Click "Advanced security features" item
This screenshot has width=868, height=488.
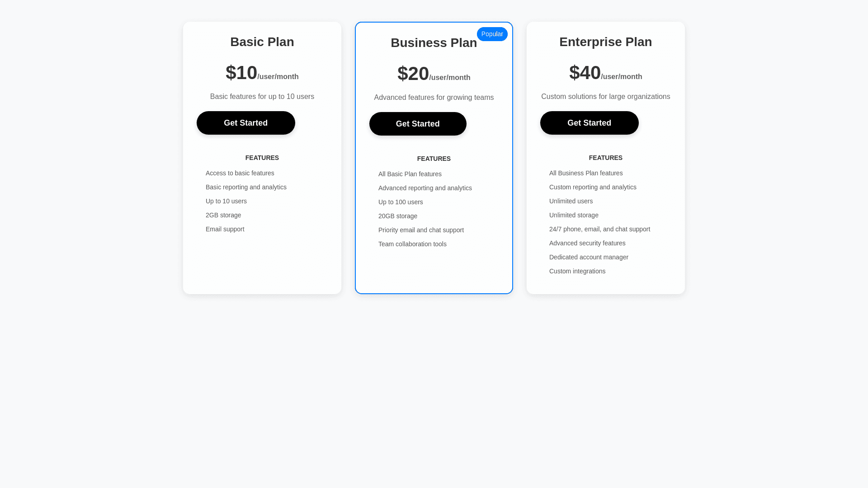click(587, 243)
